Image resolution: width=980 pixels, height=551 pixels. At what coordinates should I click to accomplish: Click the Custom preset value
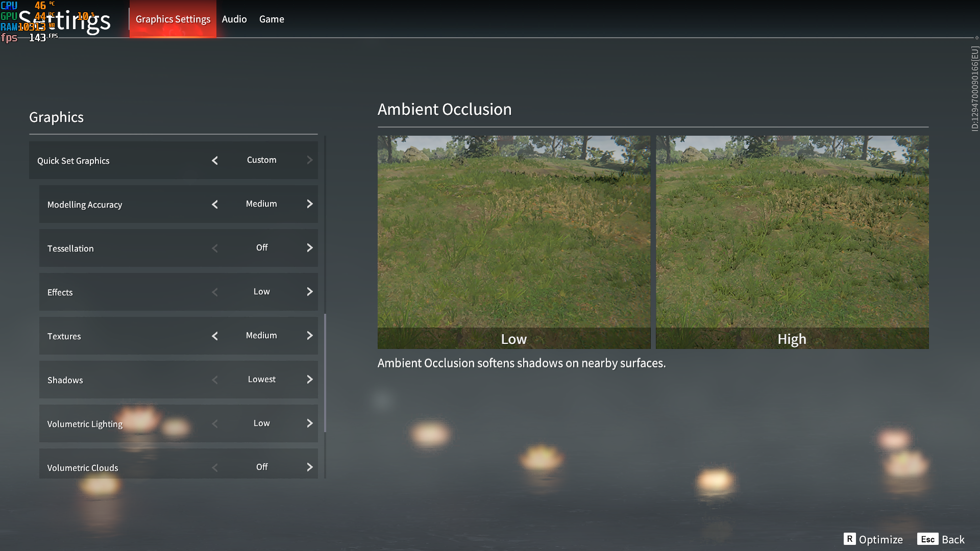(x=262, y=160)
